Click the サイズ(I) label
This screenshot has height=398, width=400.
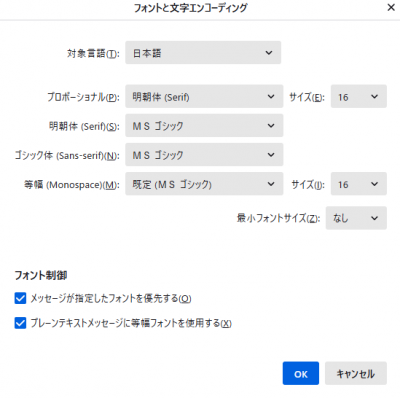308,184
